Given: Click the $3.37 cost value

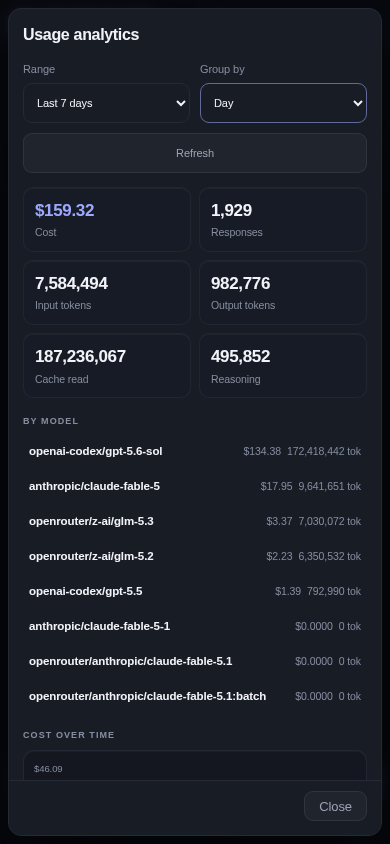Looking at the screenshot, I should [279, 521].
